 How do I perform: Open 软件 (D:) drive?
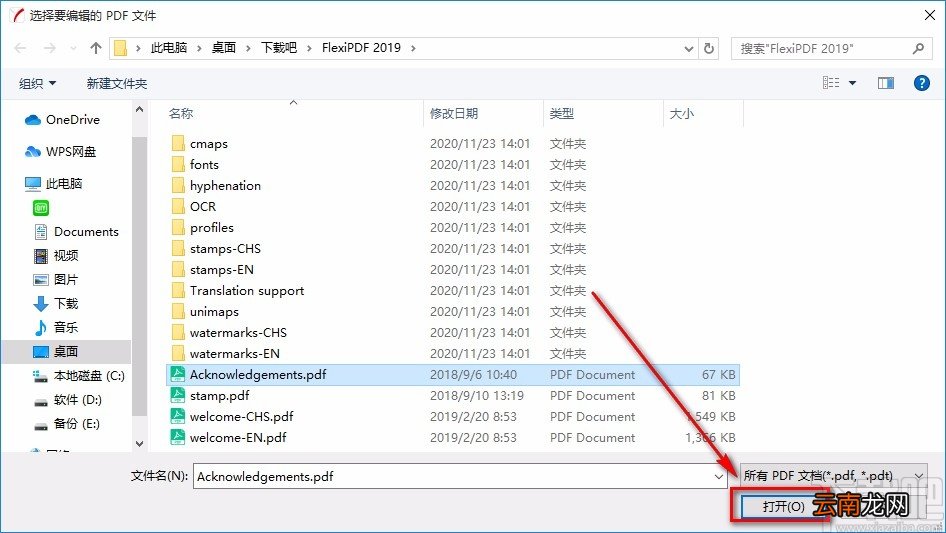coord(68,400)
